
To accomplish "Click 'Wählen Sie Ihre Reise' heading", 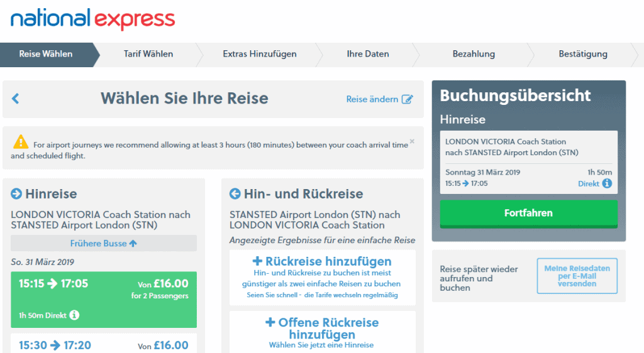I will (x=184, y=99).
